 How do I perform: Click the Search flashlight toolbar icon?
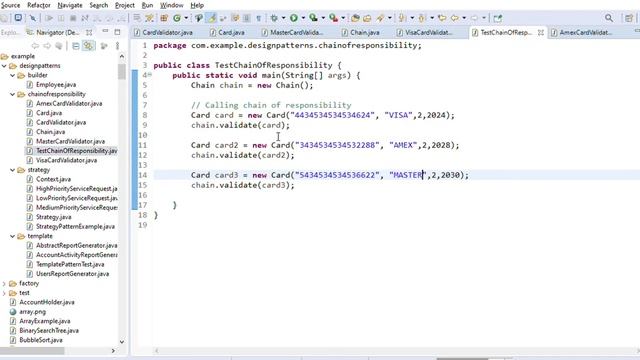tap(380, 18)
